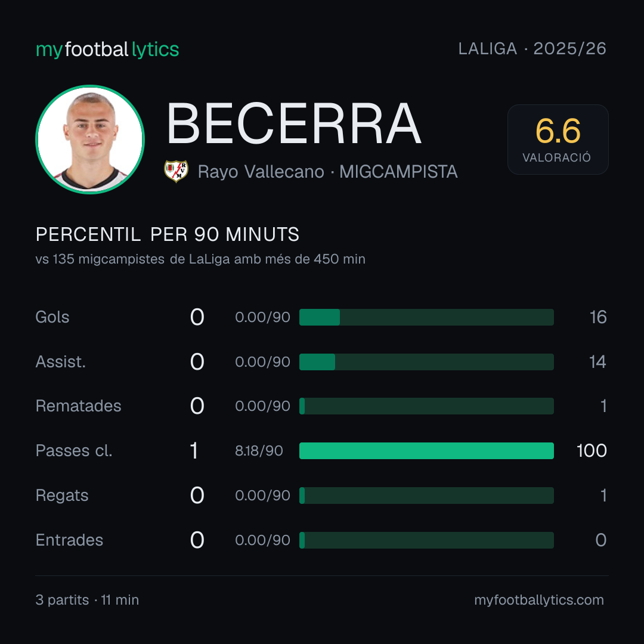Click the 6.6 Valoració rating badge
644x644 pixels.
click(x=558, y=140)
